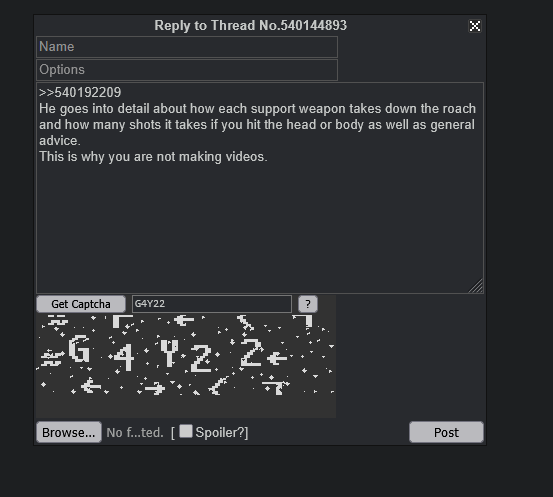Submit the reply with the Post button
Image resolution: width=553 pixels, height=497 pixels.
[x=446, y=432]
